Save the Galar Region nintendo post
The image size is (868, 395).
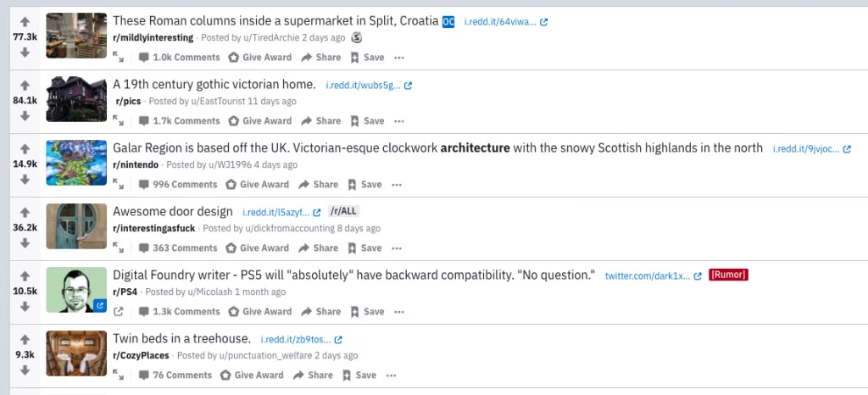click(364, 184)
